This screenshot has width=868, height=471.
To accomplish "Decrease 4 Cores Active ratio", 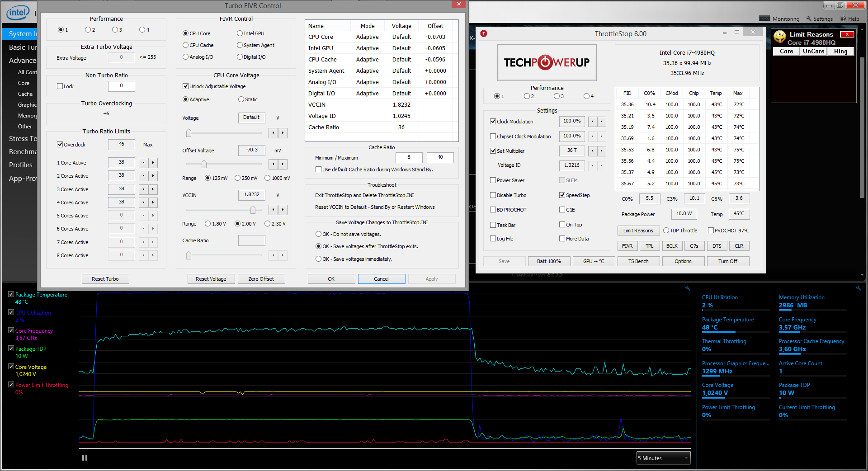I will (144, 203).
